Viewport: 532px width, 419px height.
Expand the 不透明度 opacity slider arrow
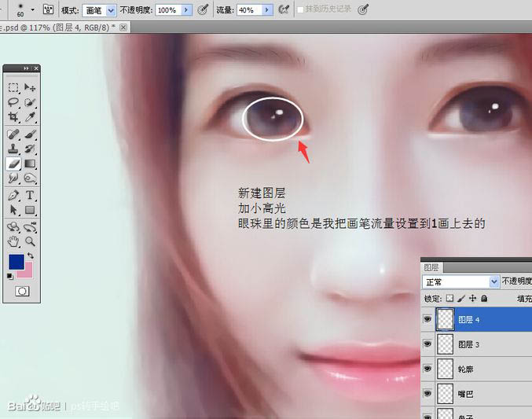tap(185, 10)
